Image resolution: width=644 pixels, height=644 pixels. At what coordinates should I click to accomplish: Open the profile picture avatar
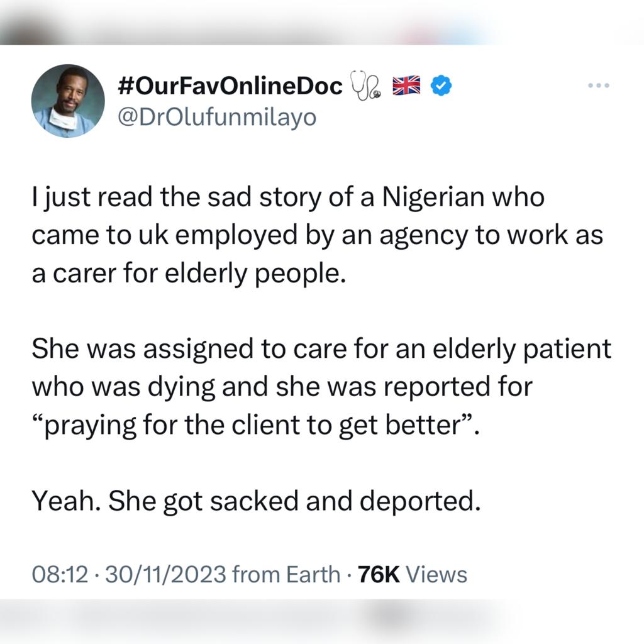[x=68, y=101]
